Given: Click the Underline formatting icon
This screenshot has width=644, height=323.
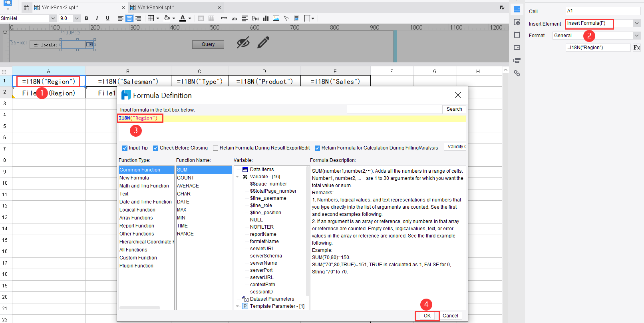Looking at the screenshot, I should coord(107,18).
